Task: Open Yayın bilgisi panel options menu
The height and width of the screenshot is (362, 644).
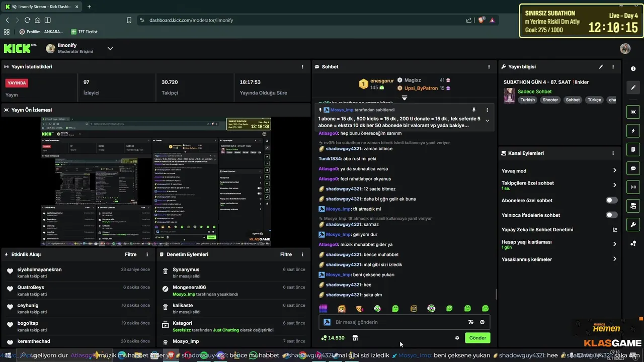Action: click(x=613, y=66)
